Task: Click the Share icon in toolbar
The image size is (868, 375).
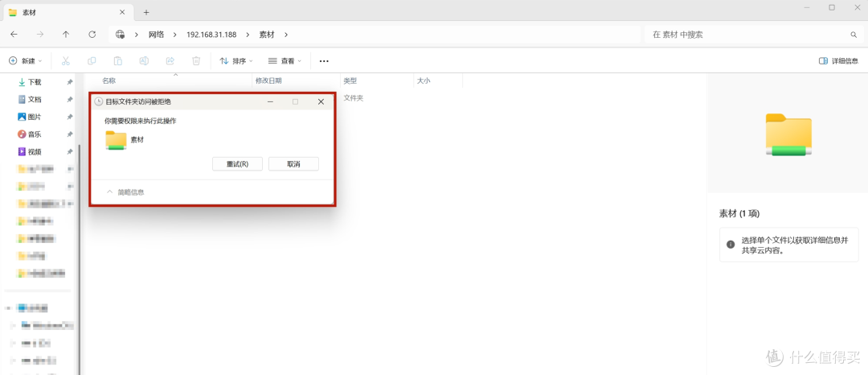Action: tap(170, 61)
